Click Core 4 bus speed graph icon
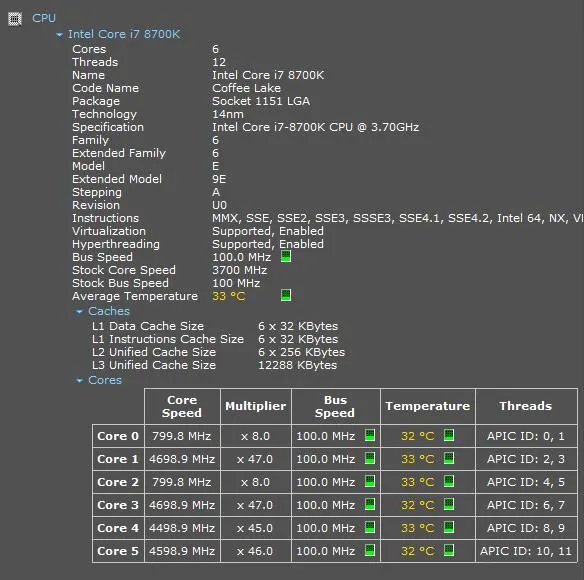The image size is (584, 580). point(370,527)
